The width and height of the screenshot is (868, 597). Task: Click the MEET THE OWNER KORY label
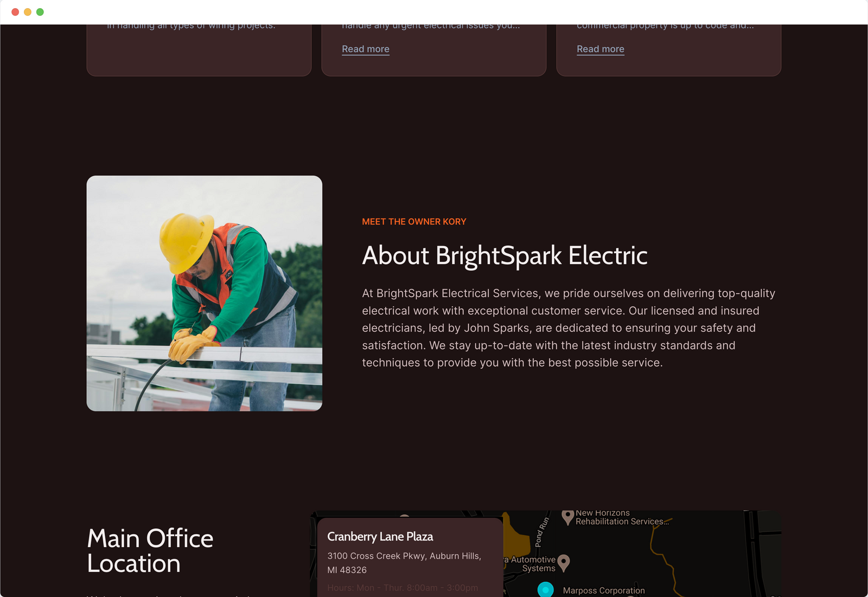pyautogui.click(x=414, y=222)
